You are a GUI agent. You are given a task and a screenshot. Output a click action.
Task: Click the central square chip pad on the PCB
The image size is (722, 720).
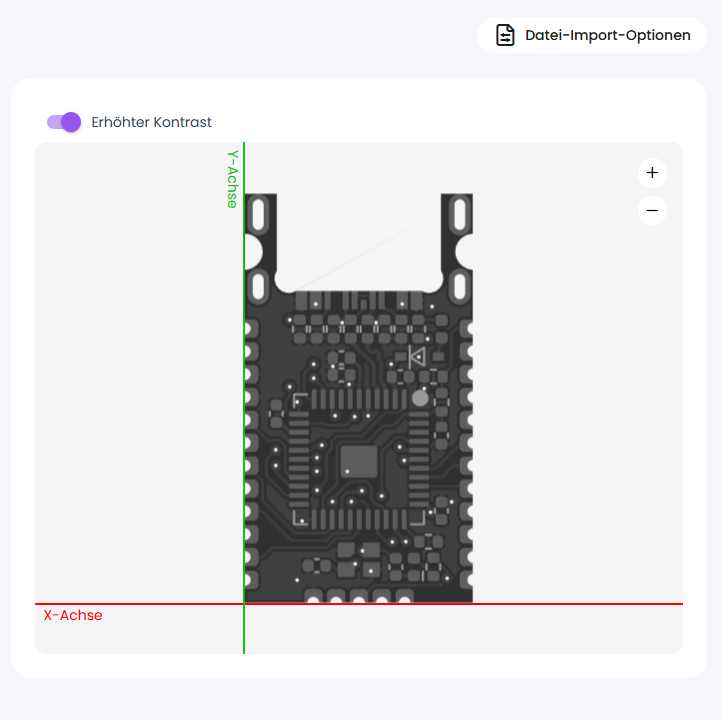(x=359, y=461)
